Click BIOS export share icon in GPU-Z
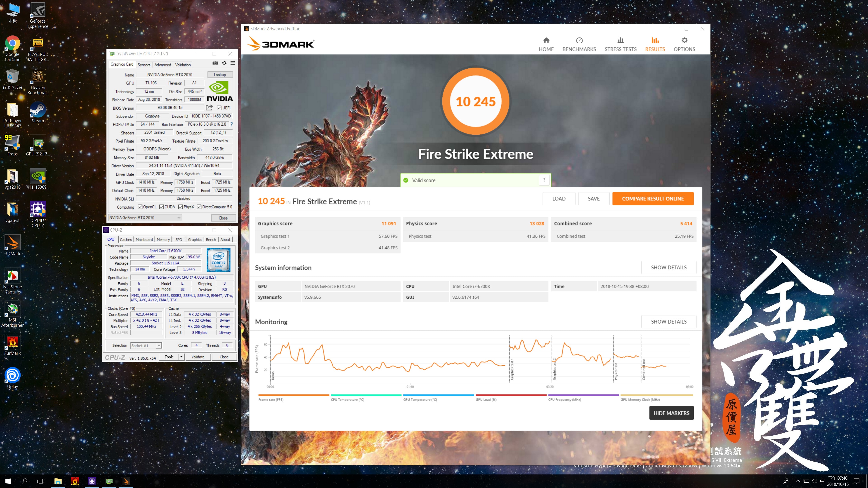 (209, 108)
